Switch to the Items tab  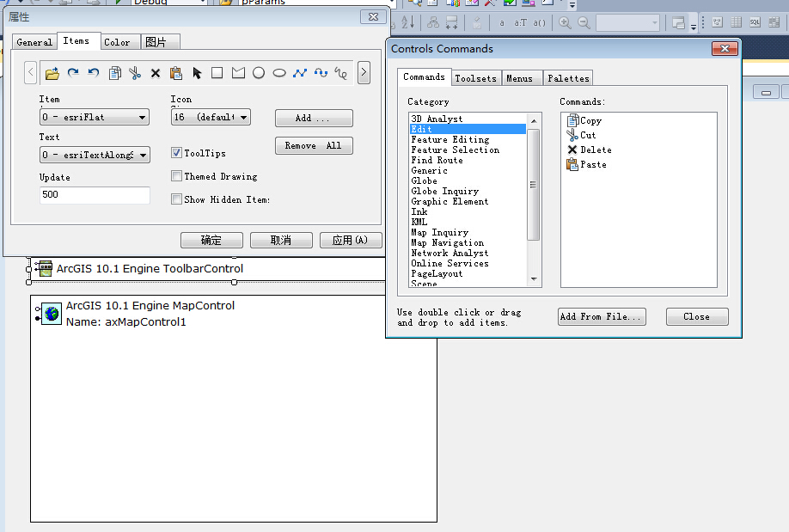click(x=76, y=40)
